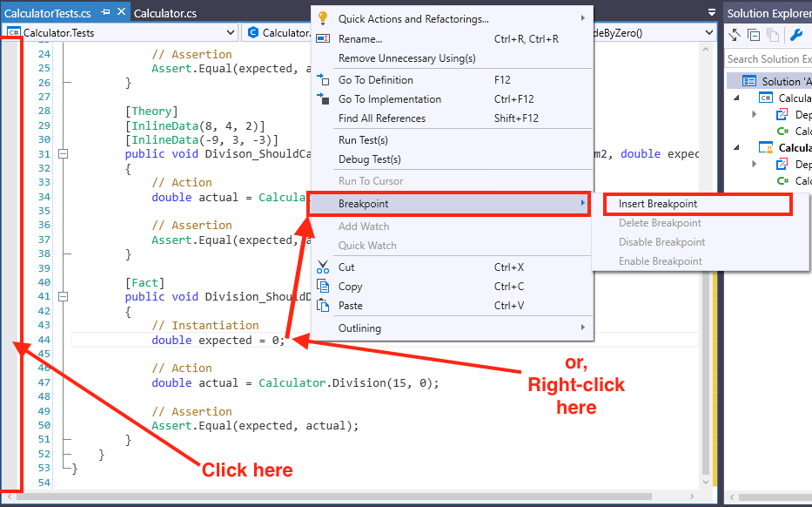Image resolution: width=812 pixels, height=507 pixels.
Task: Click Collapse All icon in Solution Explorer
Action: [754, 35]
